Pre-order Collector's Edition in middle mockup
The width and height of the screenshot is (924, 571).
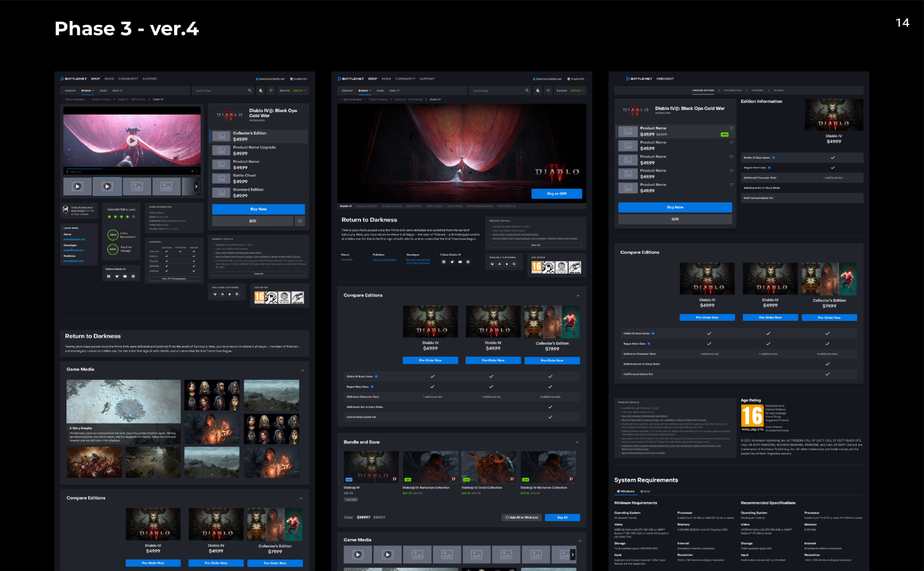click(552, 361)
